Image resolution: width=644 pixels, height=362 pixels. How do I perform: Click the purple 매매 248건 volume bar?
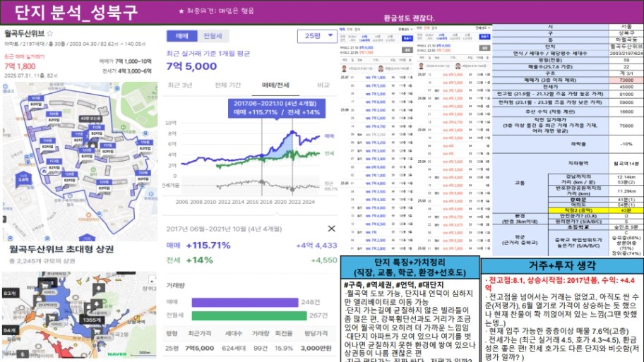click(x=245, y=303)
